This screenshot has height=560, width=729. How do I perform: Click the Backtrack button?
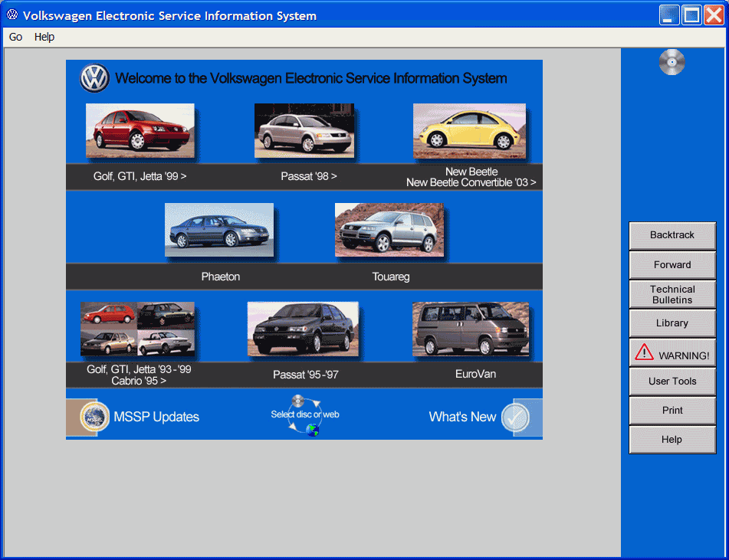[672, 236]
